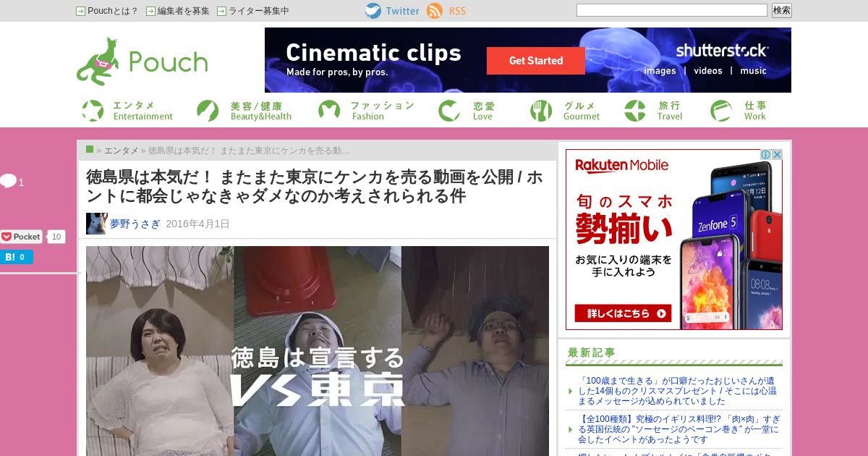Save the article with Pocket button
The width and height of the screenshot is (868, 456).
(x=22, y=237)
